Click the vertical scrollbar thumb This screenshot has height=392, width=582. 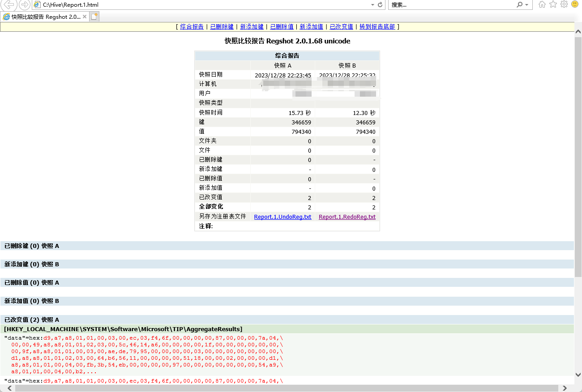578,157
